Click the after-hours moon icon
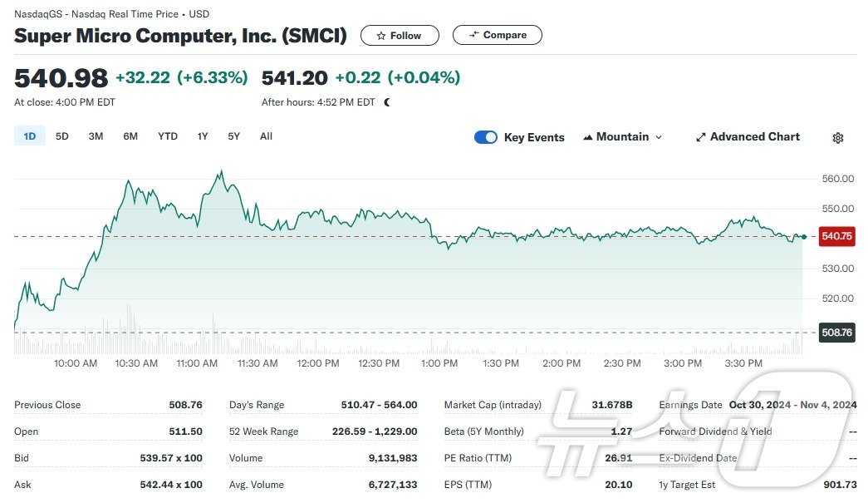Viewport: 868px width, 503px height. click(x=387, y=102)
